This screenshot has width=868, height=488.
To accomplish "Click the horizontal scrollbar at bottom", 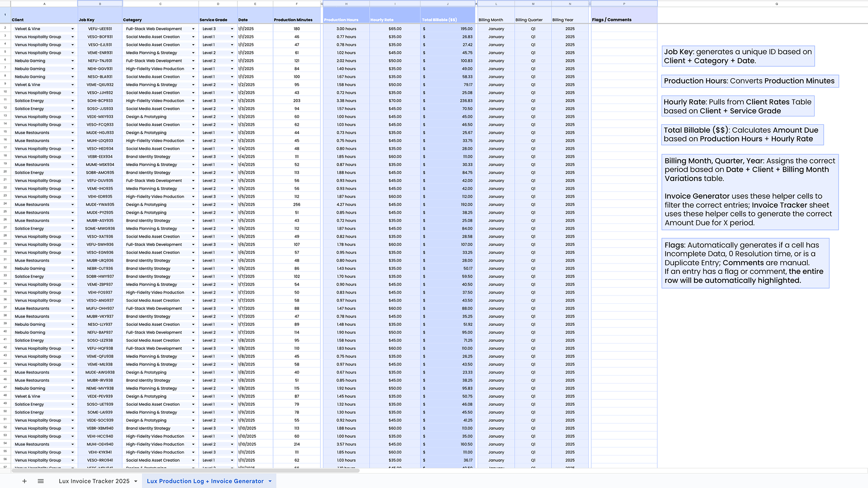I will [x=185, y=470].
